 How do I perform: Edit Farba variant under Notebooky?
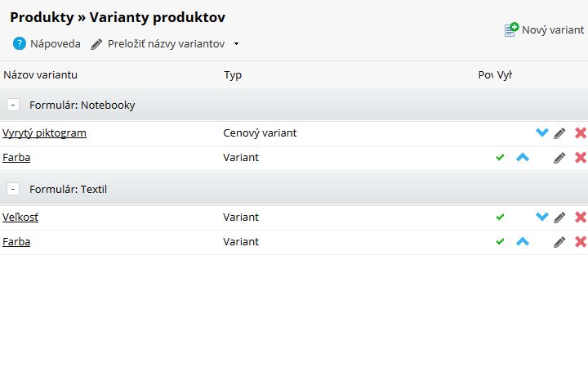click(559, 158)
